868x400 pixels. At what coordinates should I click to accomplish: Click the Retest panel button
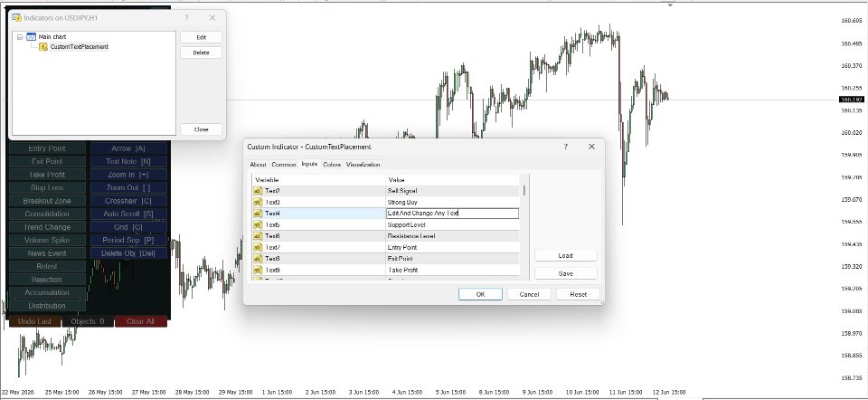click(x=47, y=266)
